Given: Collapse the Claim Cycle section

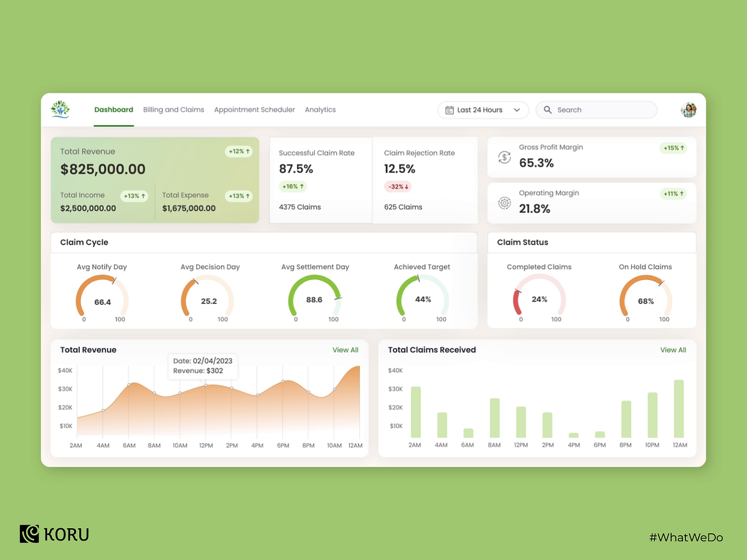Looking at the screenshot, I should click(83, 242).
